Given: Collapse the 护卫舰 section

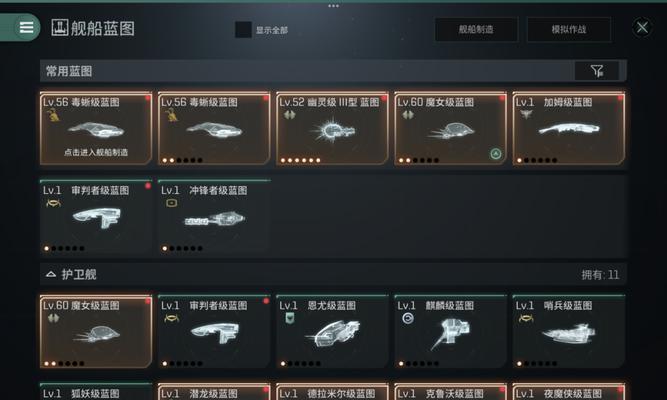Looking at the screenshot, I should click(x=51, y=274).
